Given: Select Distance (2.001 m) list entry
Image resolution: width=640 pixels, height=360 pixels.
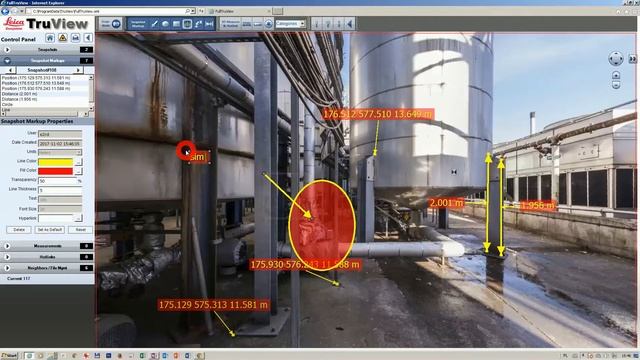Looking at the screenshot, I should 19,93.
